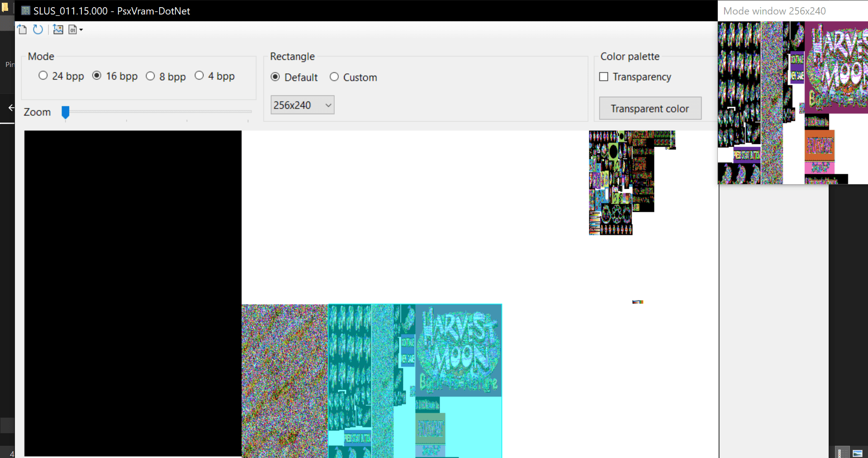
Task: Click the Zoom slider handle
Action: pos(66,112)
